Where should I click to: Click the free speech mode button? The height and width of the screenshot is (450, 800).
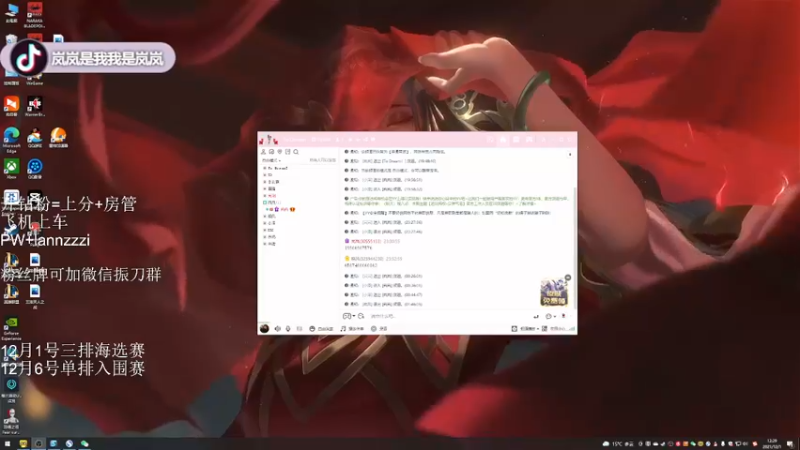[321, 329]
